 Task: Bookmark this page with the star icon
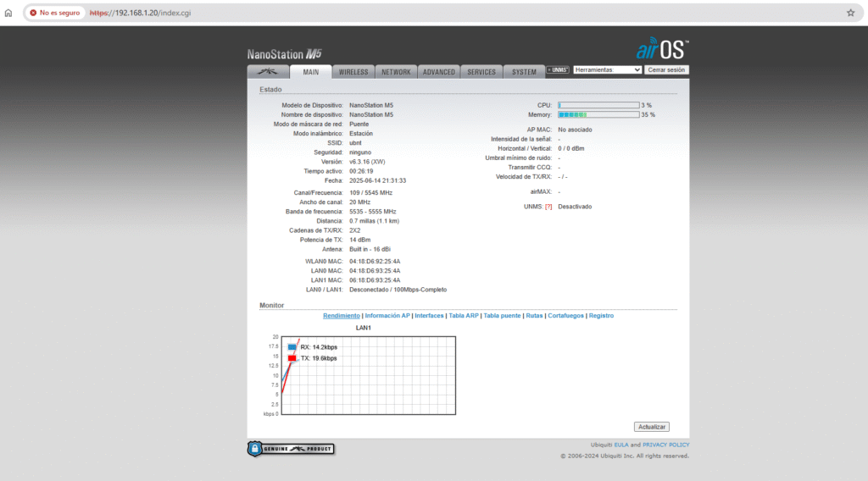click(851, 13)
